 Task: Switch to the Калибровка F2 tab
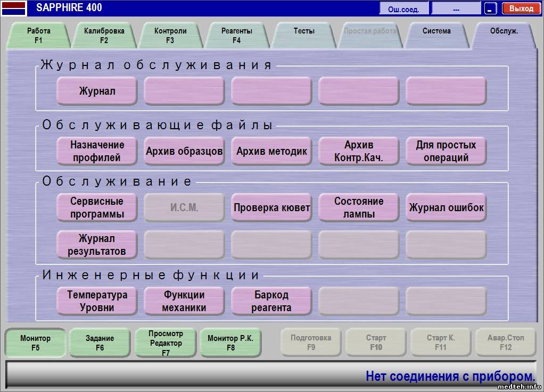[x=104, y=35]
